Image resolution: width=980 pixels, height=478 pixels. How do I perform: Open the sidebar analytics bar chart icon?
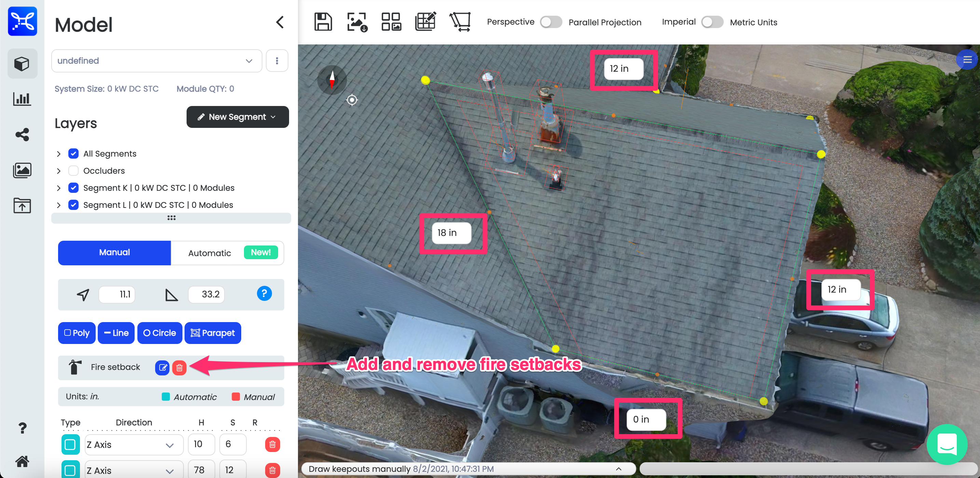click(x=22, y=99)
